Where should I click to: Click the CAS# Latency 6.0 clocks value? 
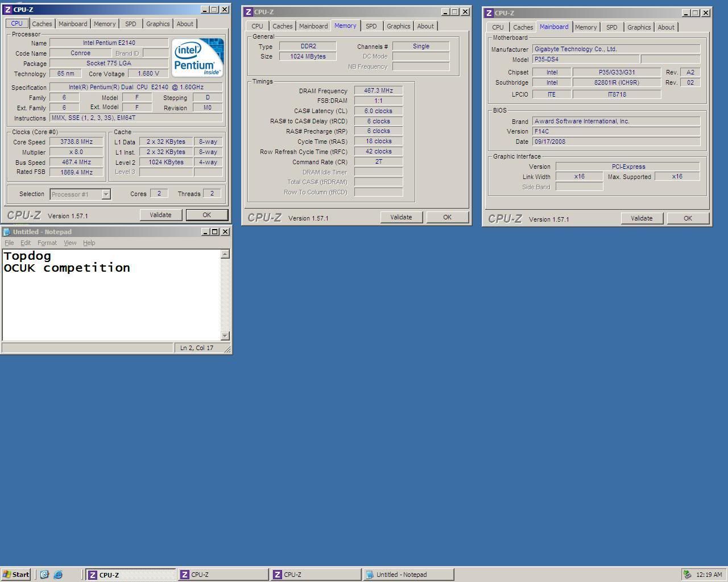378,111
